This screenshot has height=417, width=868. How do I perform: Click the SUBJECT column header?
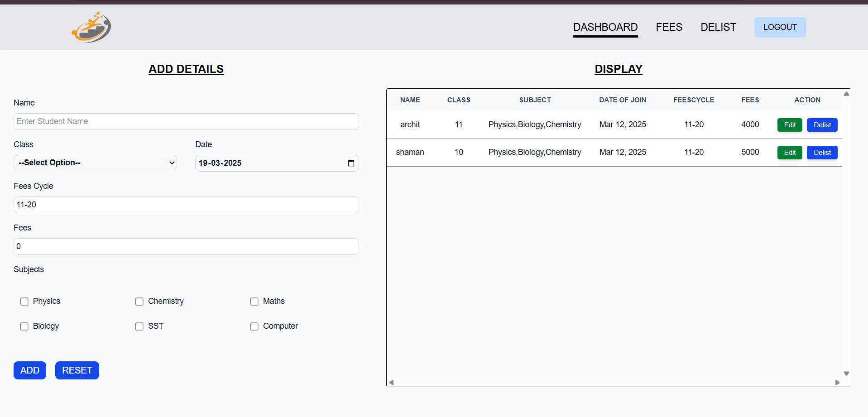[x=535, y=100]
